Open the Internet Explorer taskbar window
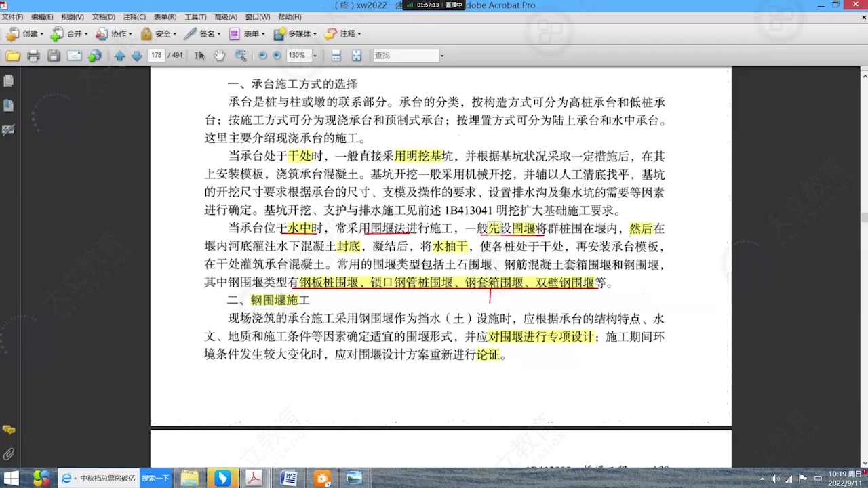The width and height of the screenshot is (868, 488). [x=98, y=478]
